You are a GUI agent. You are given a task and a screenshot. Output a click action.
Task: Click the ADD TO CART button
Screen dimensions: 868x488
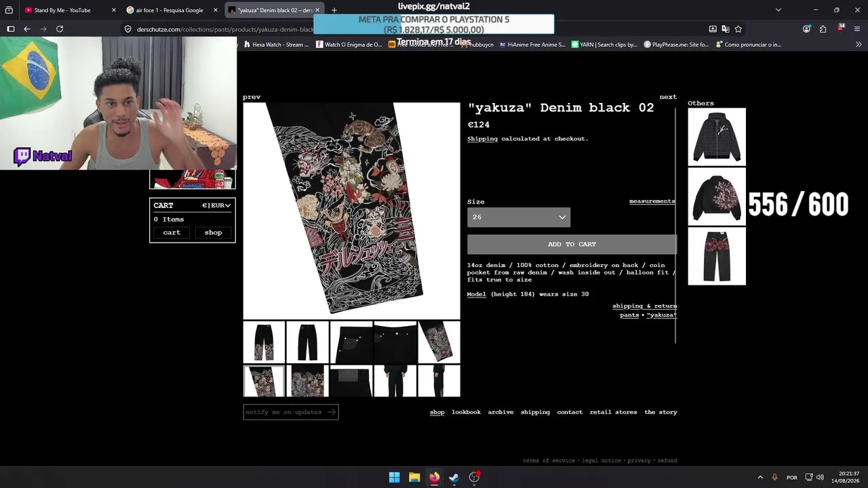click(x=572, y=244)
